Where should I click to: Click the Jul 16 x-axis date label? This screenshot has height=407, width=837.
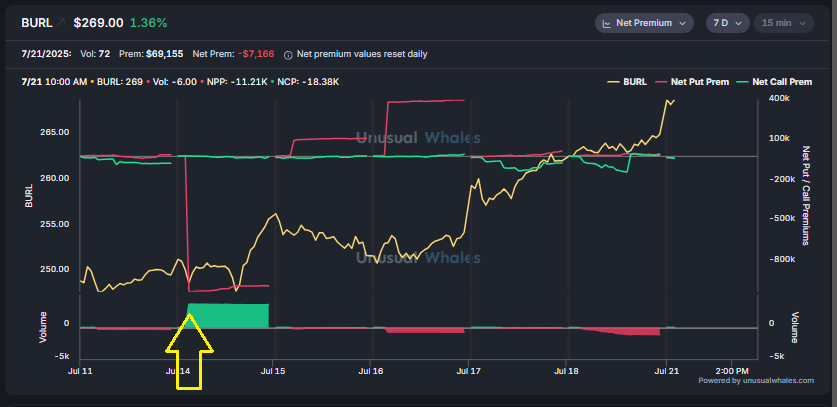[372, 370]
